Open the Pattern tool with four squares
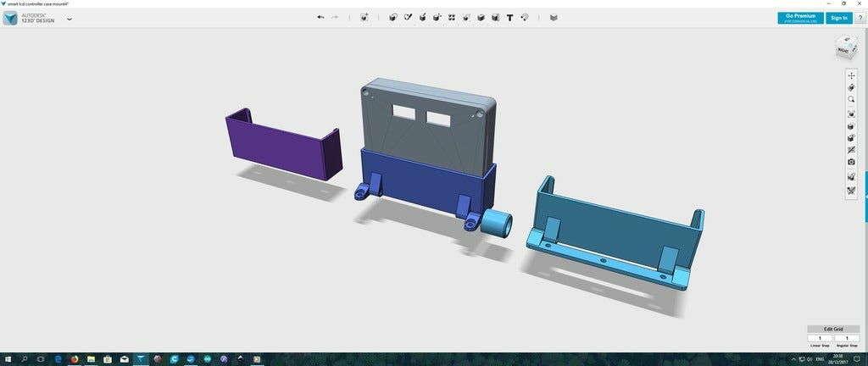The width and height of the screenshot is (868, 366). coord(452,17)
